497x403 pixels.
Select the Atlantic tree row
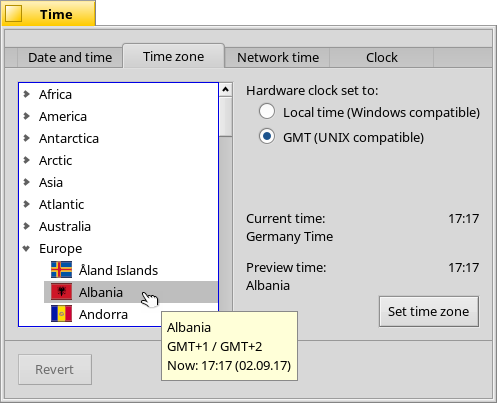tap(118, 204)
